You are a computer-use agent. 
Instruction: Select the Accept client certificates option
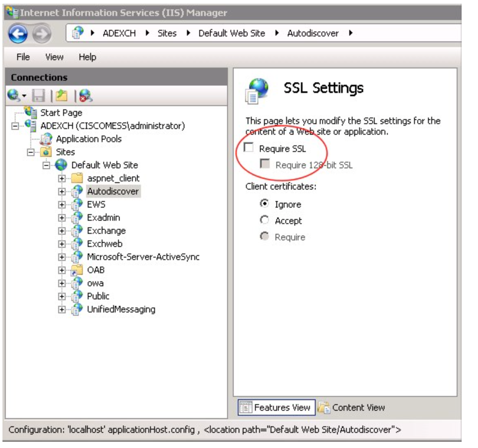tap(265, 220)
